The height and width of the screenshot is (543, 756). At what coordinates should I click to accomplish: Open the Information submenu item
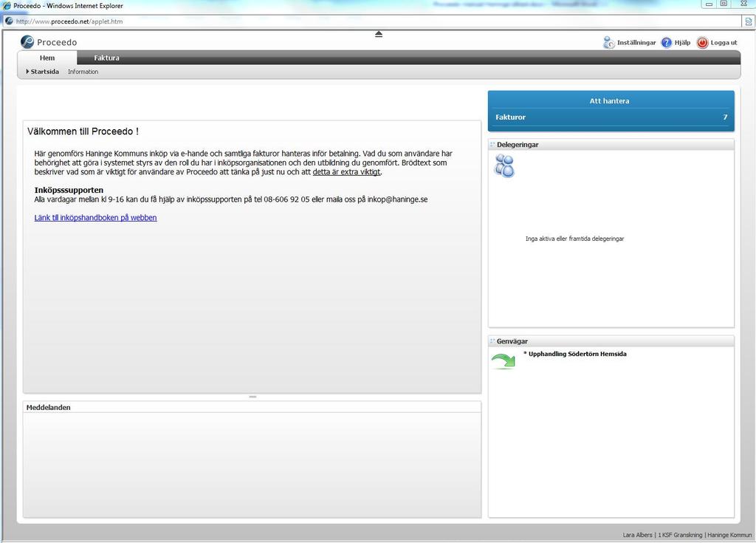click(83, 72)
